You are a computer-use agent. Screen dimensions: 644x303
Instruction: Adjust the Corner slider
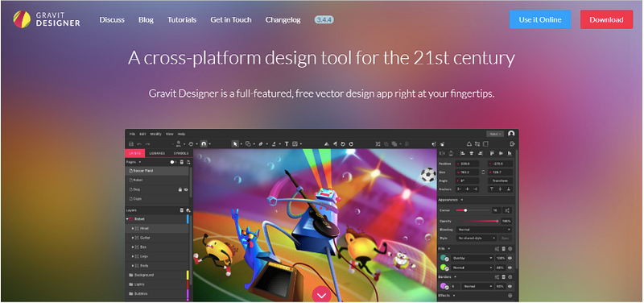[x=473, y=210]
